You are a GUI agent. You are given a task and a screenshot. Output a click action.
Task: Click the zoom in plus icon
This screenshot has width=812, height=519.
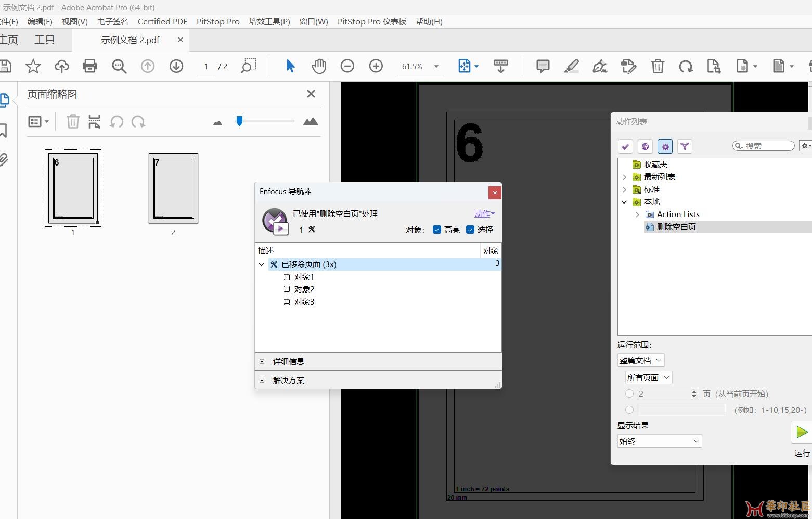[376, 66]
